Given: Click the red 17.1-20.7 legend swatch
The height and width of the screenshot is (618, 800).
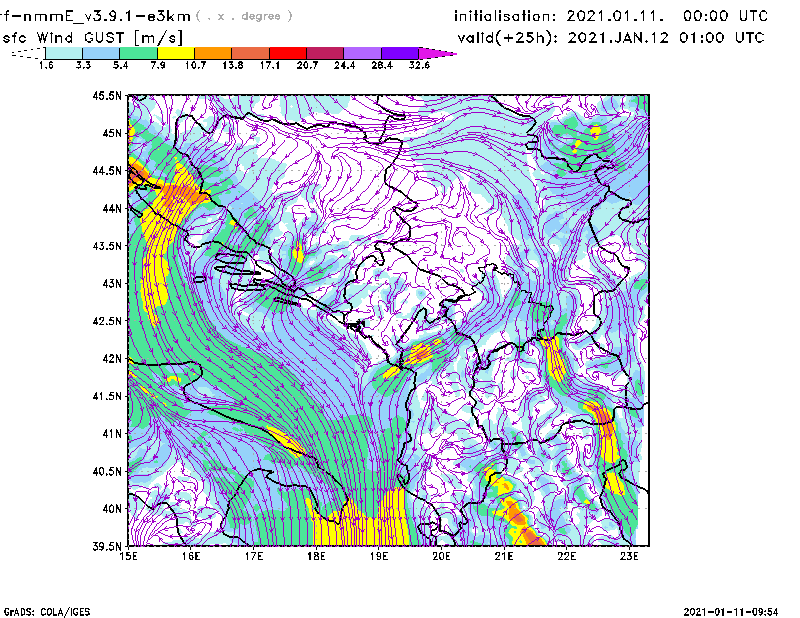Looking at the screenshot, I should (x=288, y=53).
